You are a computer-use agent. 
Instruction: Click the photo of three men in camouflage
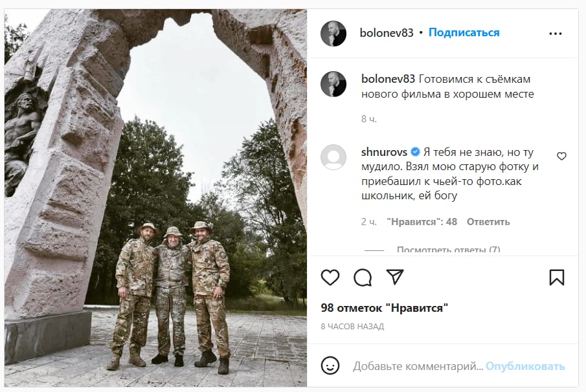click(156, 198)
